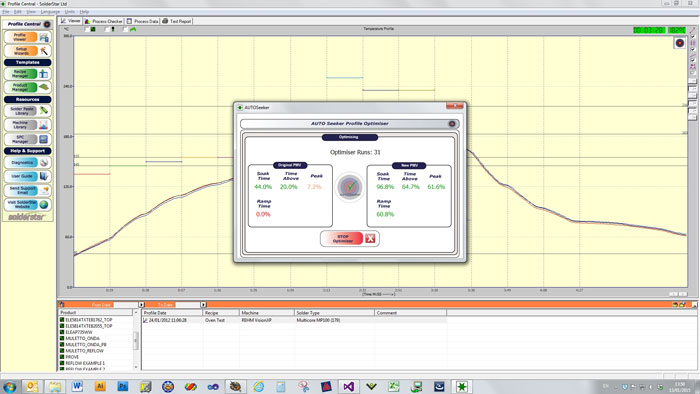Launch the Setup Wizards tool
The height and width of the screenshot is (394, 700).
(x=28, y=51)
